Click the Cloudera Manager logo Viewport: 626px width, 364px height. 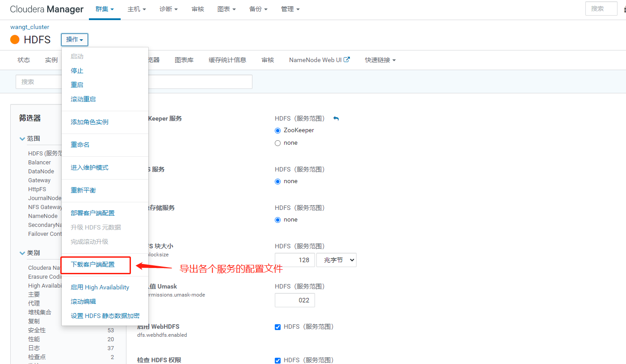click(46, 9)
